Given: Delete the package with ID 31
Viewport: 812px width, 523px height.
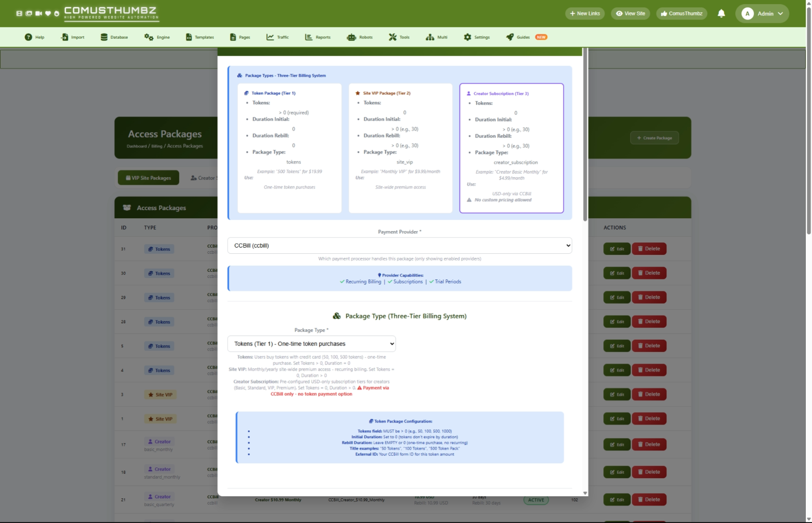Looking at the screenshot, I should (649, 249).
